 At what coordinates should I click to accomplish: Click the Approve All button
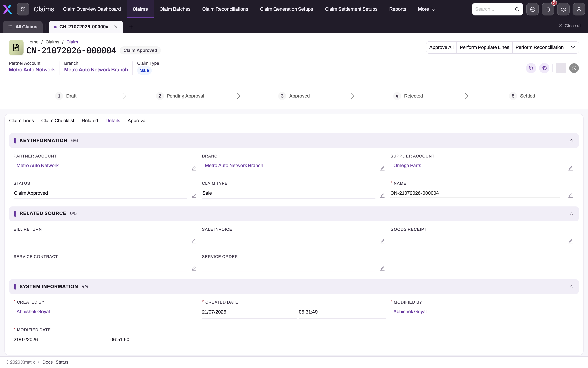pyautogui.click(x=441, y=47)
